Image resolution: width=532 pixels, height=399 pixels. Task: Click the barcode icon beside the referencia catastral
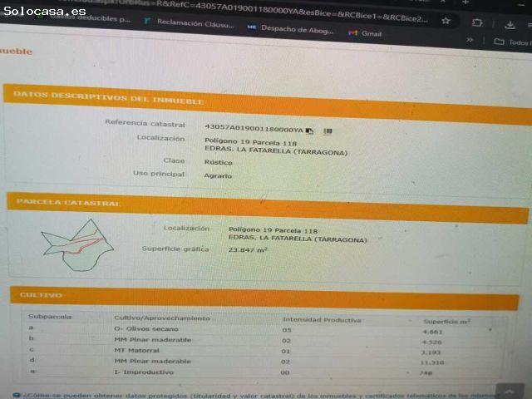click(x=328, y=131)
